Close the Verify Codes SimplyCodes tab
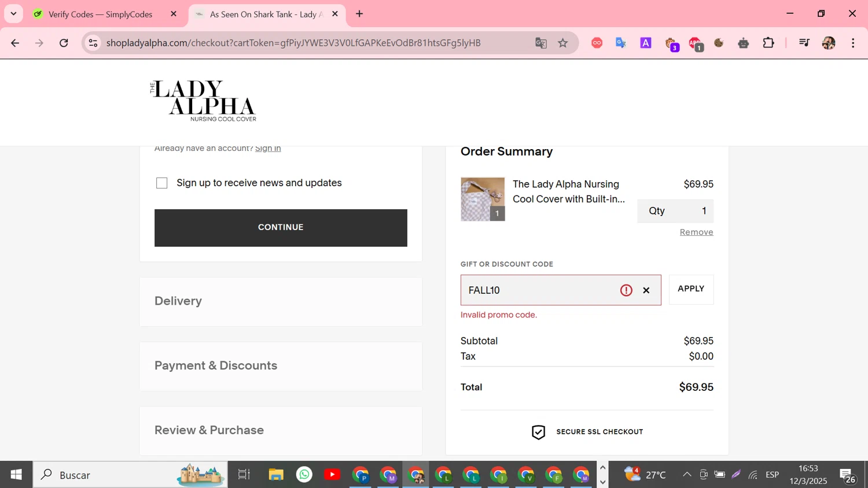Screen dimensions: 868x488 [174, 14]
